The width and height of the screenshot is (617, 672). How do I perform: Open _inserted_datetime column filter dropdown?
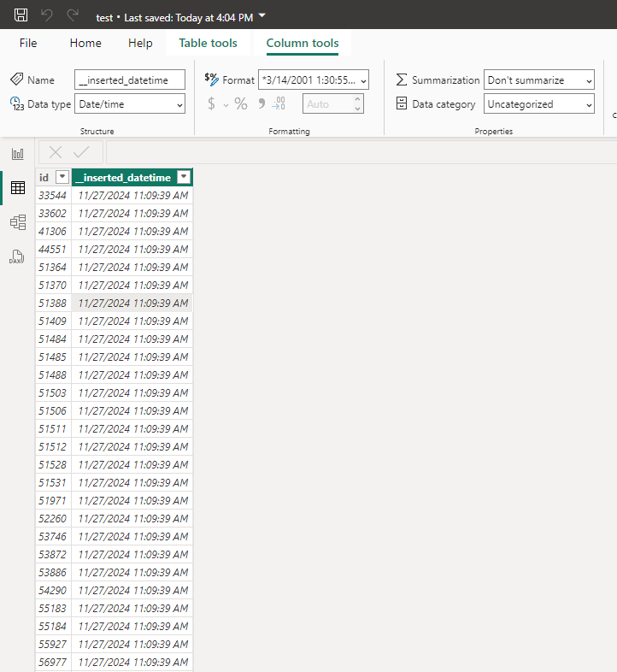point(184,177)
